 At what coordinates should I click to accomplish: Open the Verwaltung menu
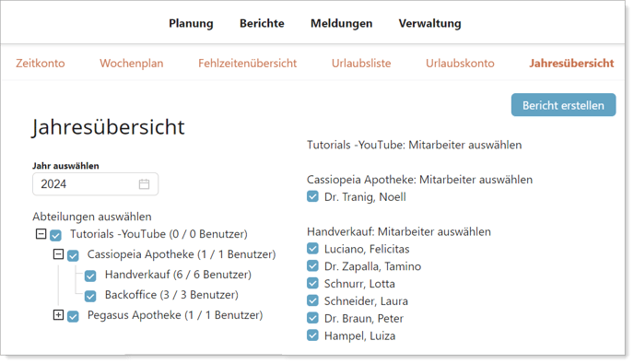(429, 23)
